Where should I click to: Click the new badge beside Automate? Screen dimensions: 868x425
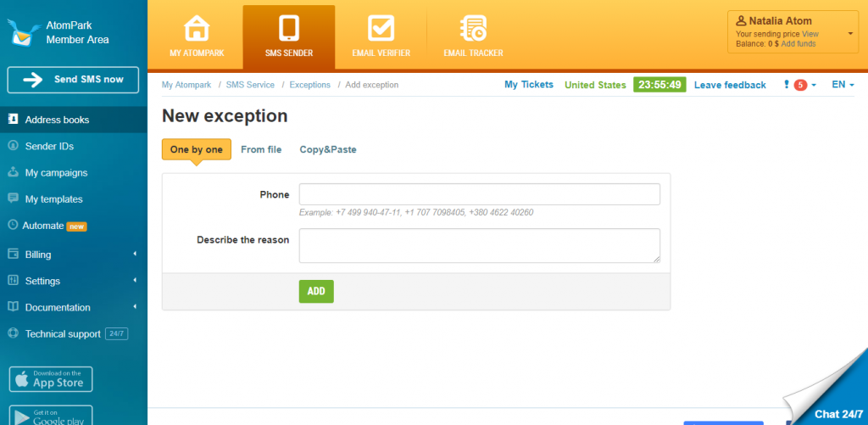pyautogui.click(x=77, y=226)
